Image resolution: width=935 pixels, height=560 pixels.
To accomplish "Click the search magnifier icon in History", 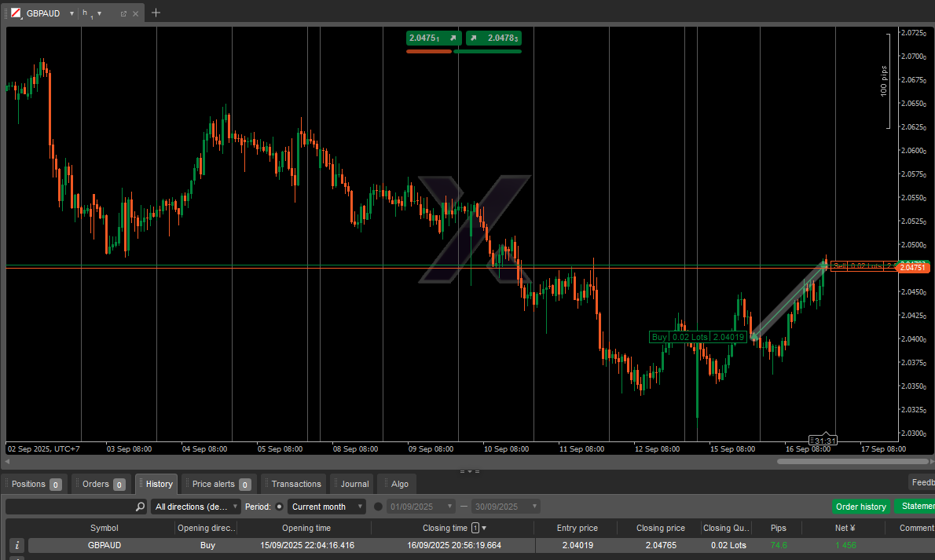I will click(x=140, y=507).
